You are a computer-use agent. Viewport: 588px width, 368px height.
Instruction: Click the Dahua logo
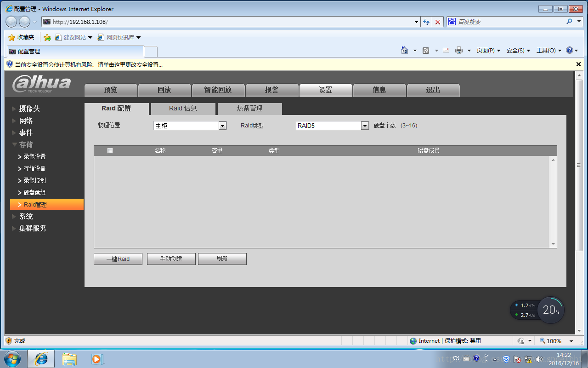(42, 84)
